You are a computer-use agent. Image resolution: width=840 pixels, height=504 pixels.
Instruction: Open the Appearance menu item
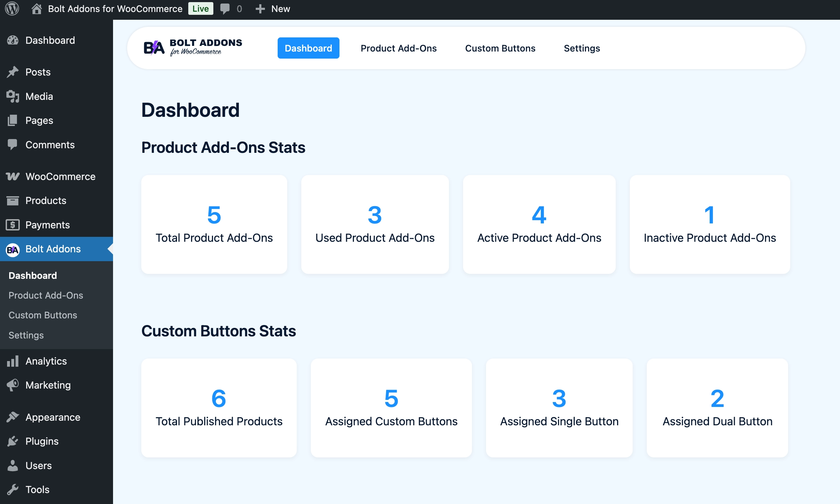[x=53, y=417]
